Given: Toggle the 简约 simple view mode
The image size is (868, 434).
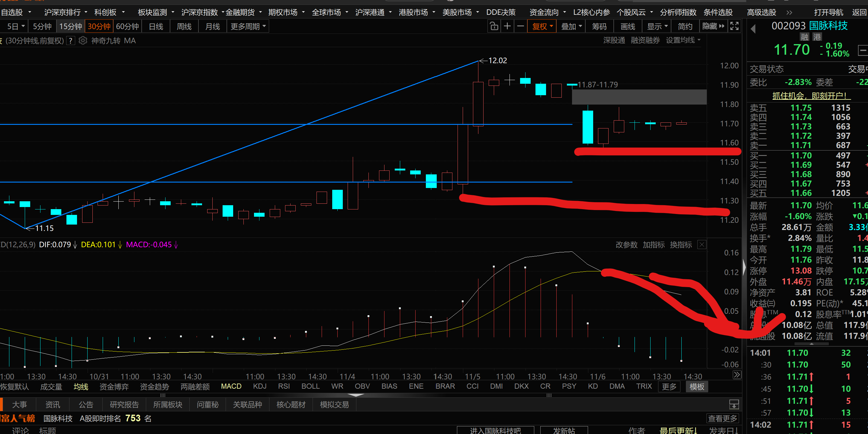Looking at the screenshot, I should [685, 26].
